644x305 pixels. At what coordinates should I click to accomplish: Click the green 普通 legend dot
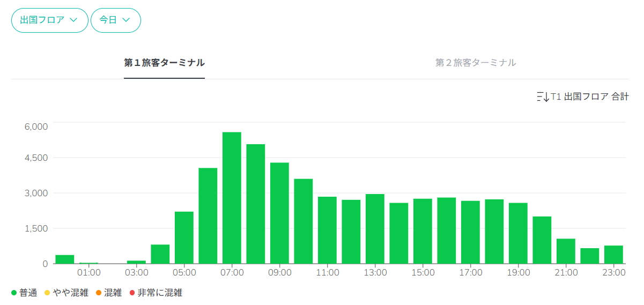(14, 293)
